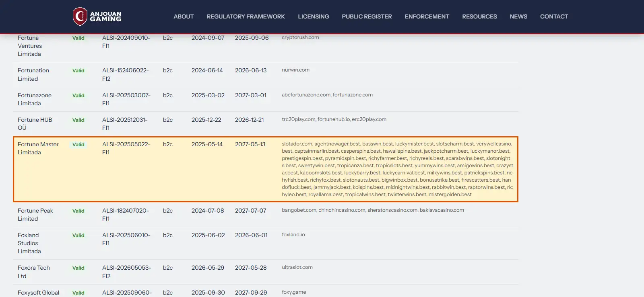Open Regulatory Framework menu item
644x297 pixels.
(x=246, y=16)
